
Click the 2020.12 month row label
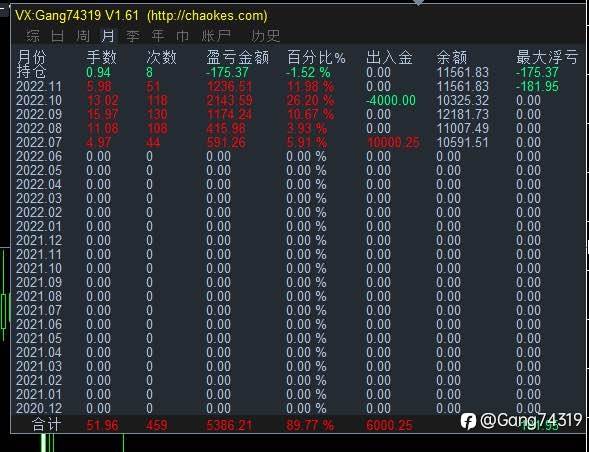pos(39,408)
